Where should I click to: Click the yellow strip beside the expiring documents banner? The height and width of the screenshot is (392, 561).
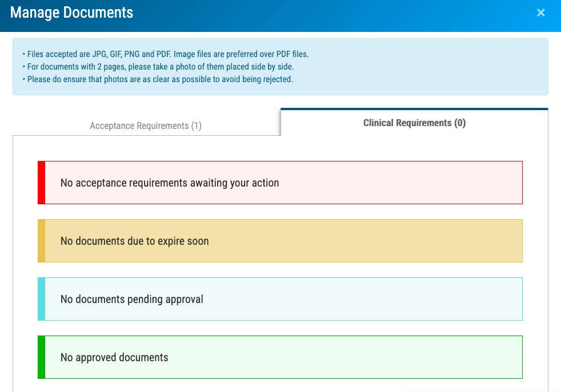coord(41,241)
